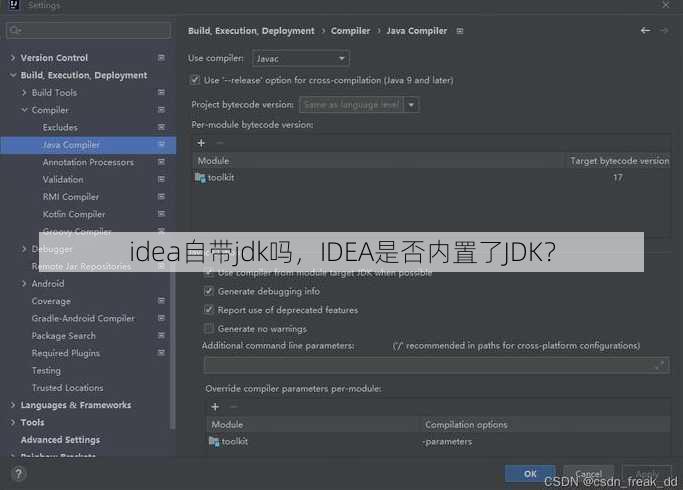This screenshot has width=683, height=490.
Task: Toggle Report use of deprecated features
Action: tap(209, 310)
